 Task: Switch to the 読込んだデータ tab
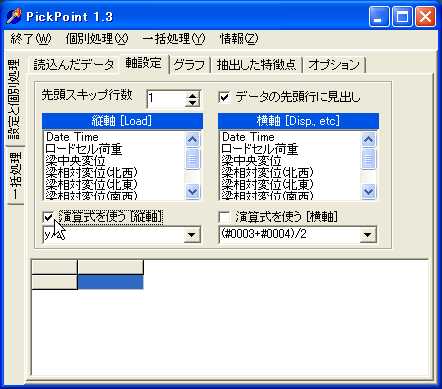click(x=74, y=64)
